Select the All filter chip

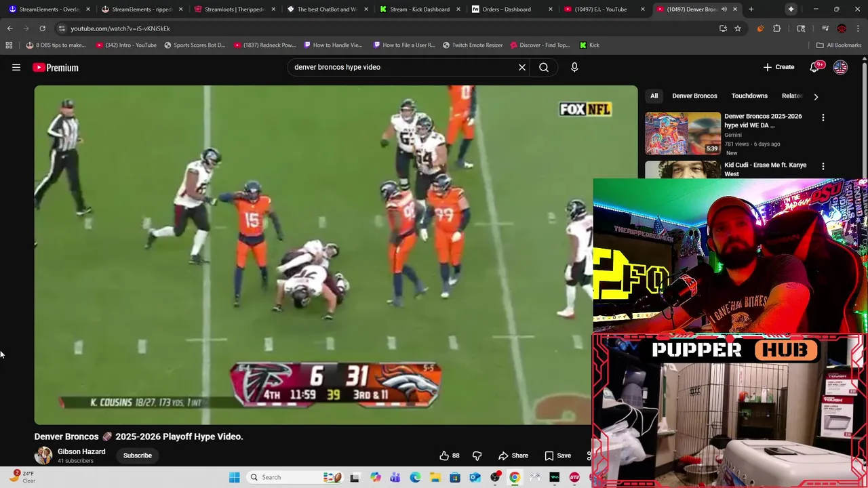654,96
